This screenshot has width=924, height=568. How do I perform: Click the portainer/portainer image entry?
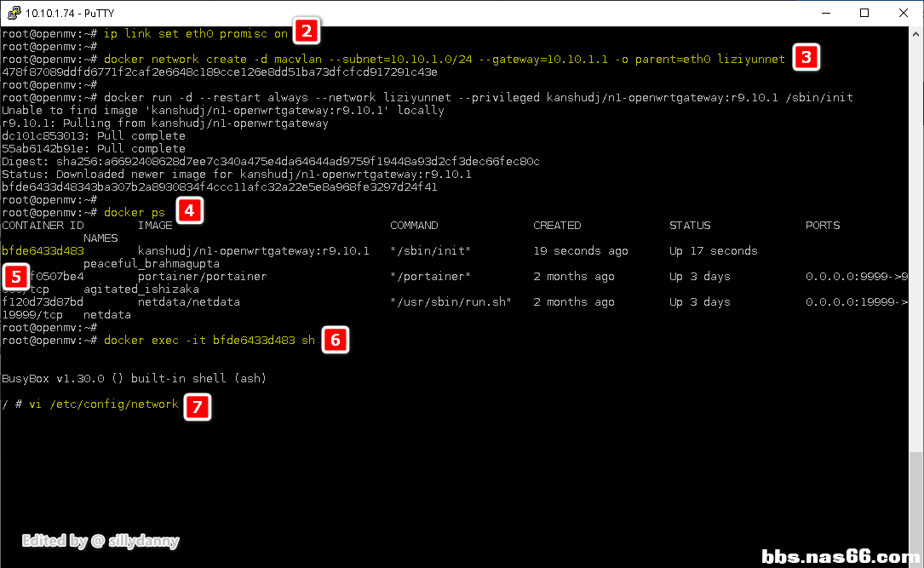[x=202, y=277]
